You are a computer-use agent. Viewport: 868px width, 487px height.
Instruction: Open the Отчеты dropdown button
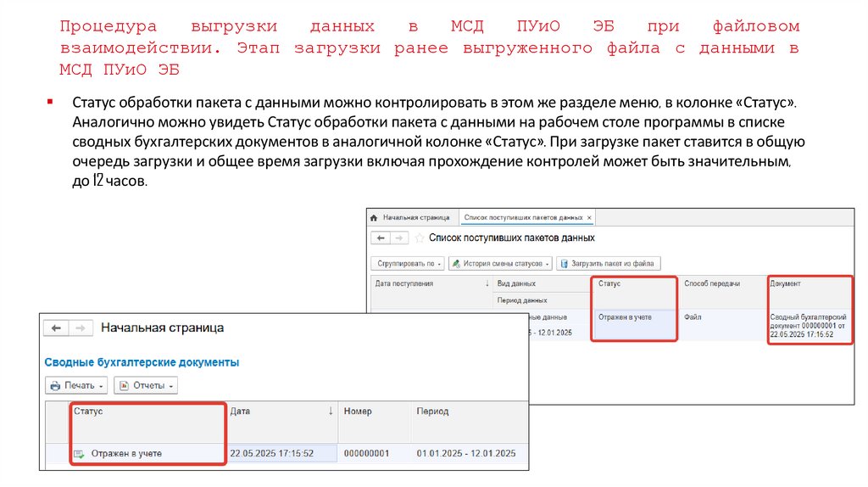click(146, 385)
